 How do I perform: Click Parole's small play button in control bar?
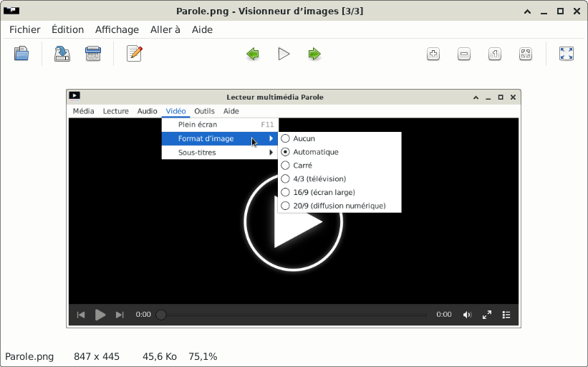tap(100, 315)
